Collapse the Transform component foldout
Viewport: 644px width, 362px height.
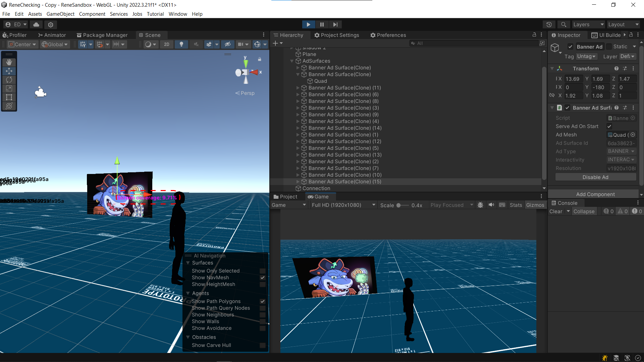(552, 68)
